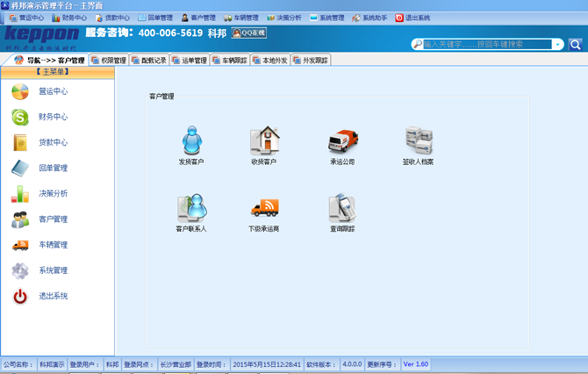Click 退出系统 in the top menu bar

coord(412,18)
